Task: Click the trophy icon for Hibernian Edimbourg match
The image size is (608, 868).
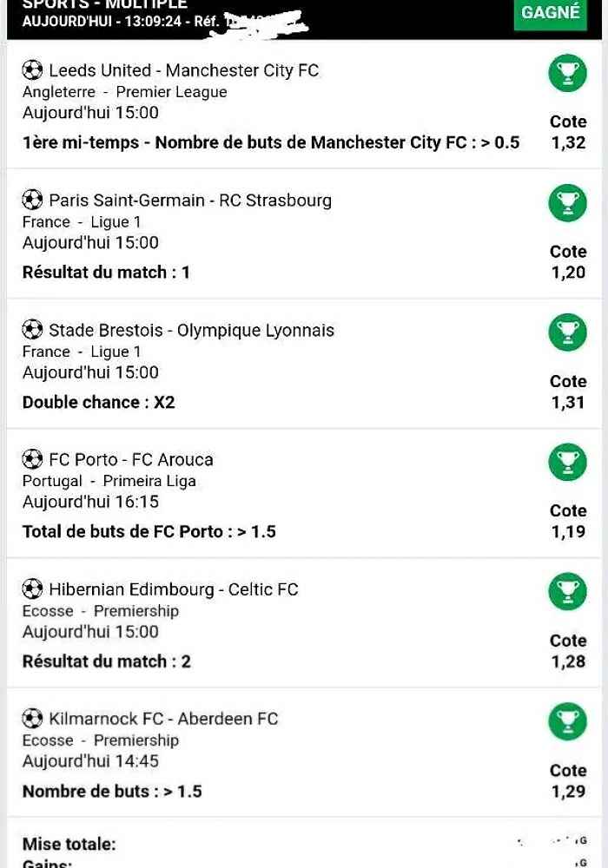Action: coord(567,592)
